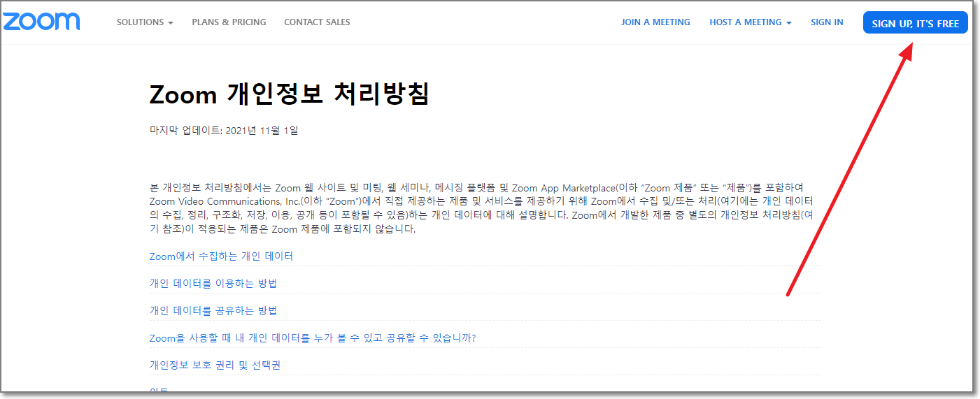Viewport: 980px width, 399px height.
Task: Click '마지막 업데이트: 2021년 11월 1일' text
Action: tap(224, 131)
